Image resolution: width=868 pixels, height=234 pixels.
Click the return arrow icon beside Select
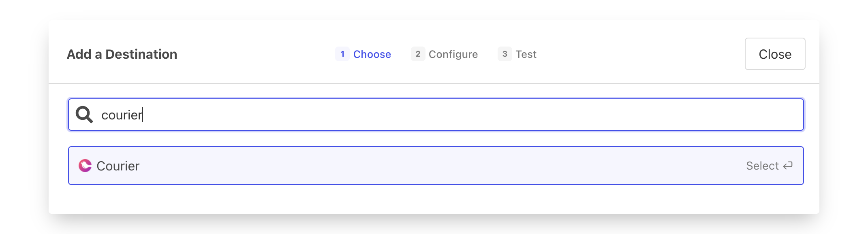pos(788,166)
